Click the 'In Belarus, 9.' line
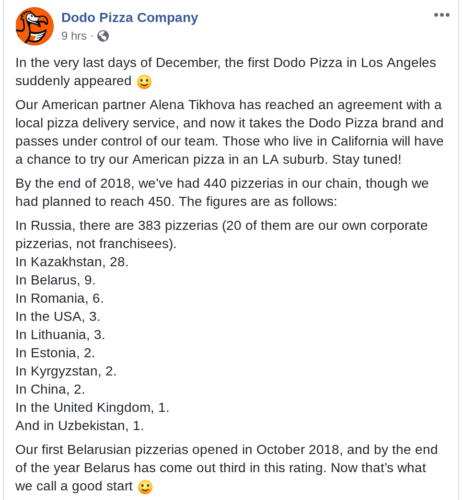This screenshot has height=500, width=463. pyautogui.click(x=55, y=280)
